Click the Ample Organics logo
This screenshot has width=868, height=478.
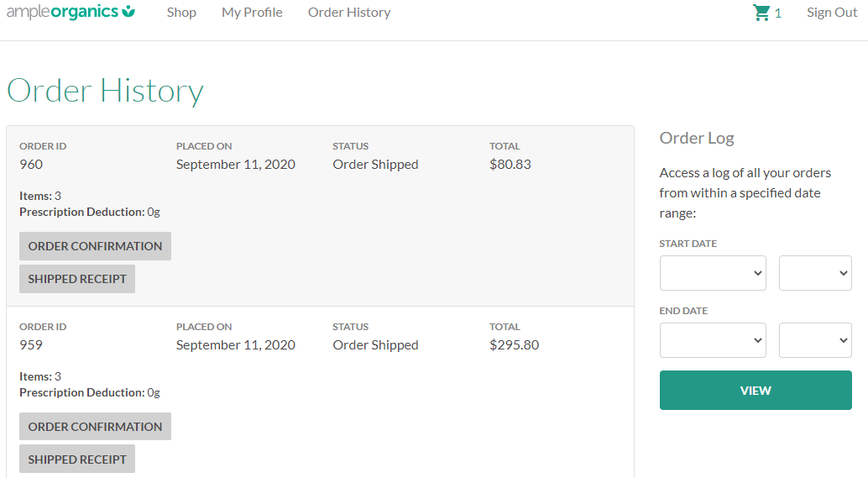coord(71,12)
